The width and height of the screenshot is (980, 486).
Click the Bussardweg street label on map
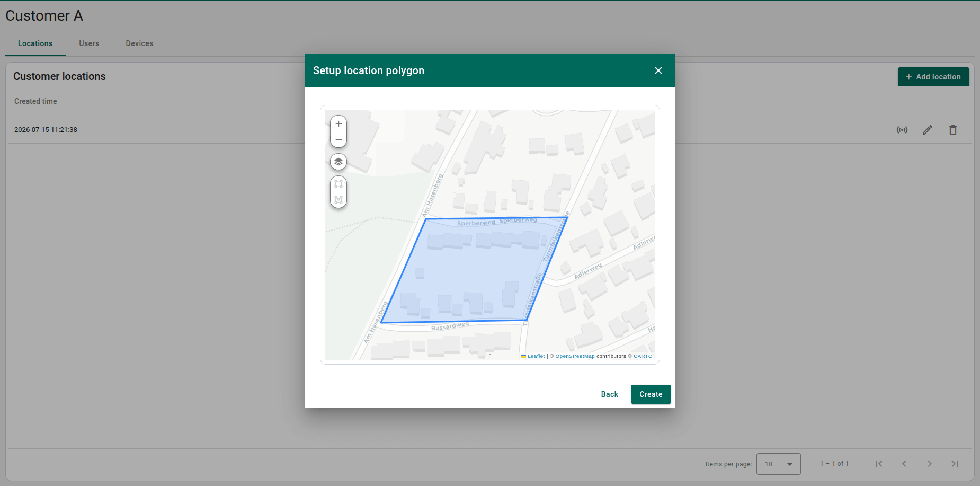(x=450, y=326)
